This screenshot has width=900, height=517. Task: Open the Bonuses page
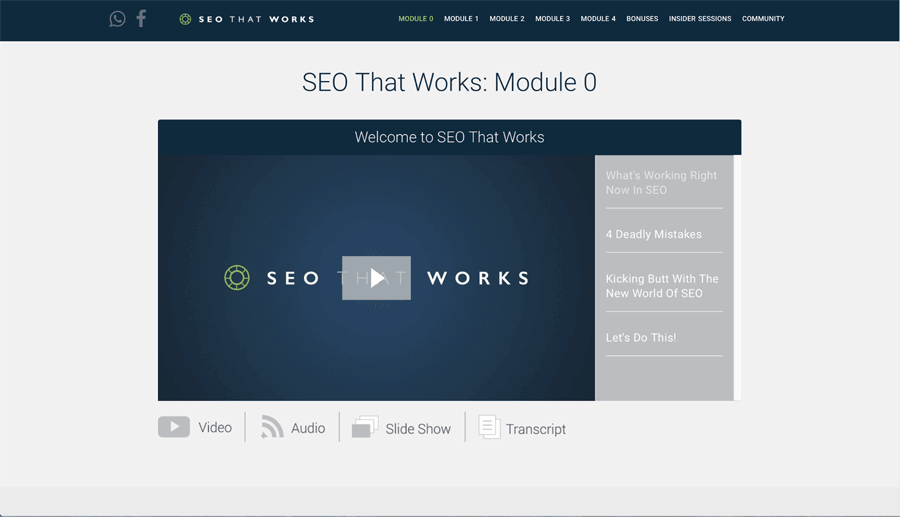(642, 19)
